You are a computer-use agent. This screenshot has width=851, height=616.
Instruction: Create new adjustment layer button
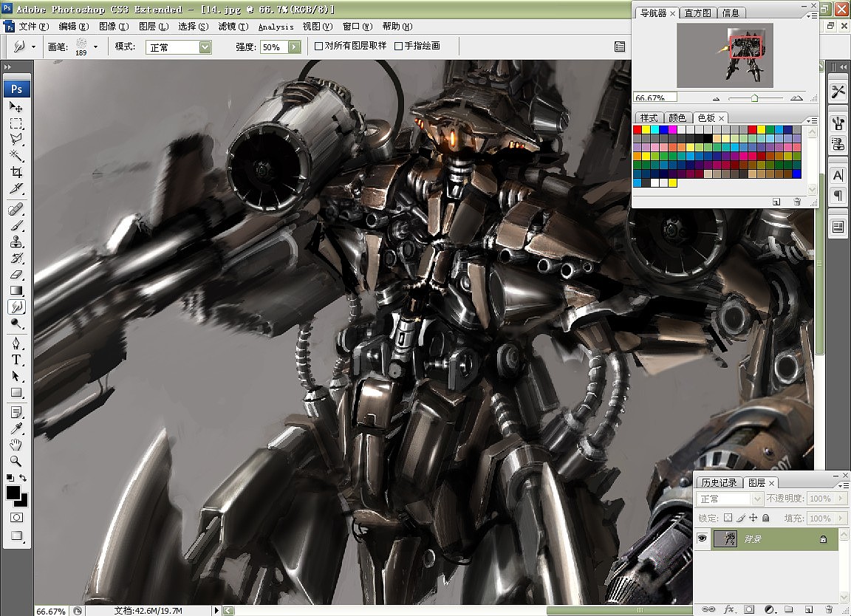coord(769,609)
